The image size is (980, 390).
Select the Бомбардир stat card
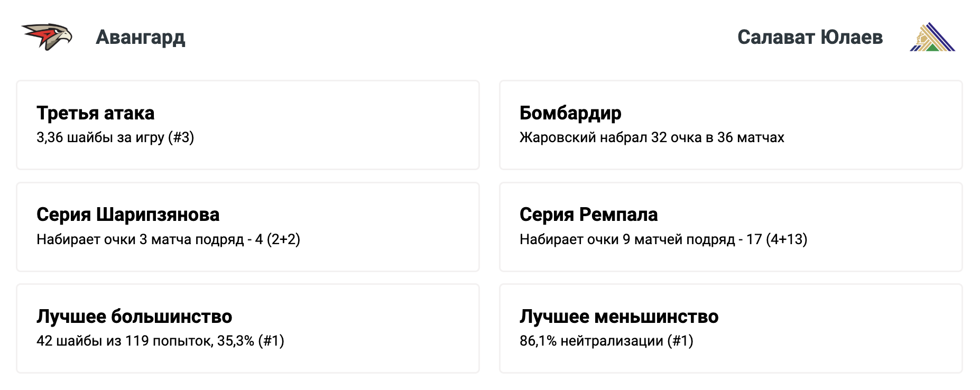[x=731, y=125]
